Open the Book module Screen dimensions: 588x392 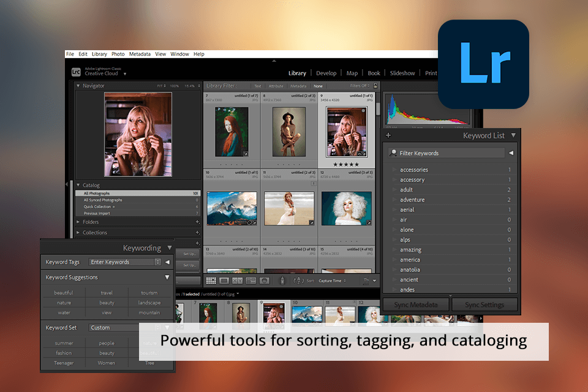[374, 73]
